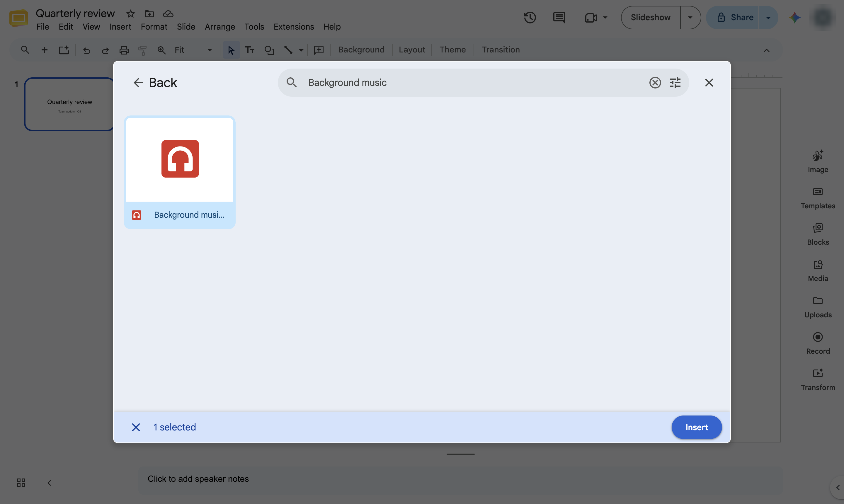
Task: Open version history clock icon
Action: tap(530, 17)
